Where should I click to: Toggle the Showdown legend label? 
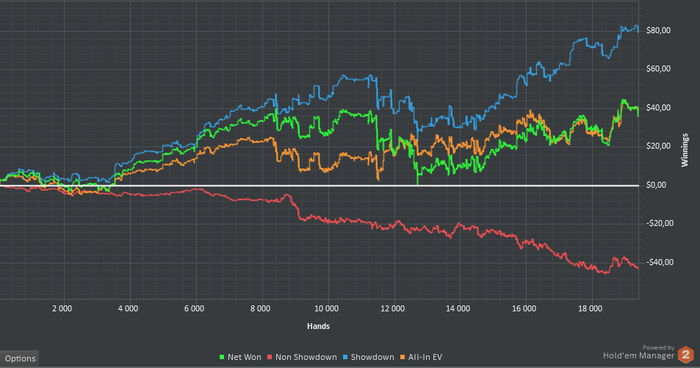372,357
